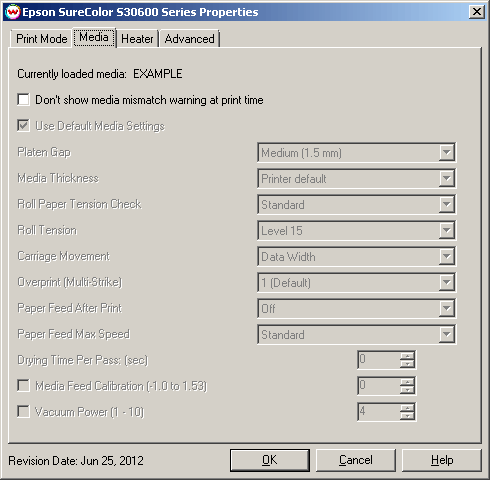Click the Vacuum Power value field
The width and height of the screenshot is (490, 480).
click(x=379, y=412)
